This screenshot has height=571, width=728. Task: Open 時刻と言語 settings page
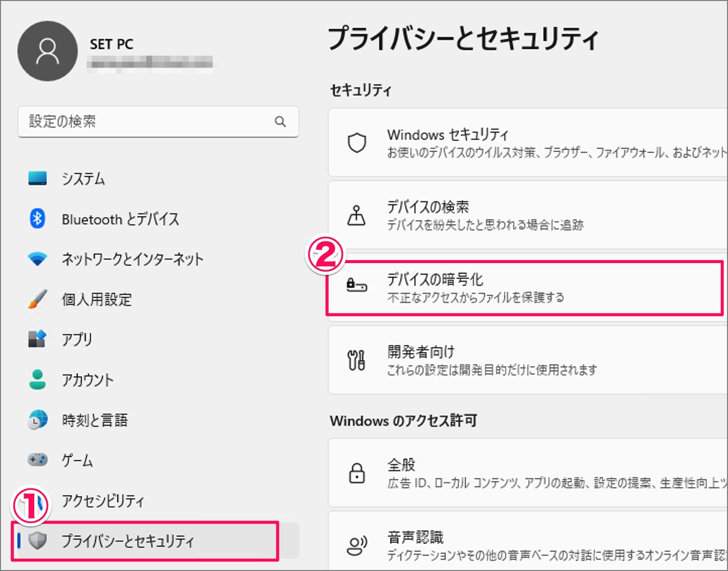tap(95, 420)
